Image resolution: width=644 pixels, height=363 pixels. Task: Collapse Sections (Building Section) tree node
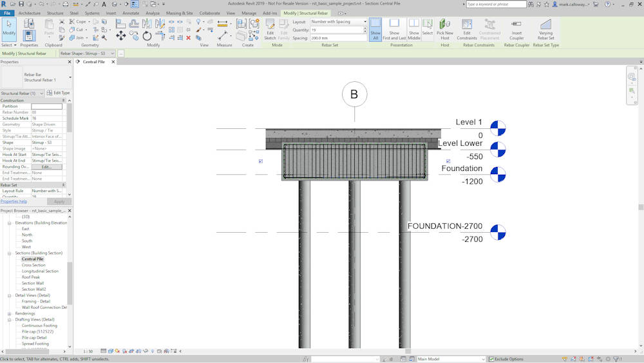click(9, 253)
